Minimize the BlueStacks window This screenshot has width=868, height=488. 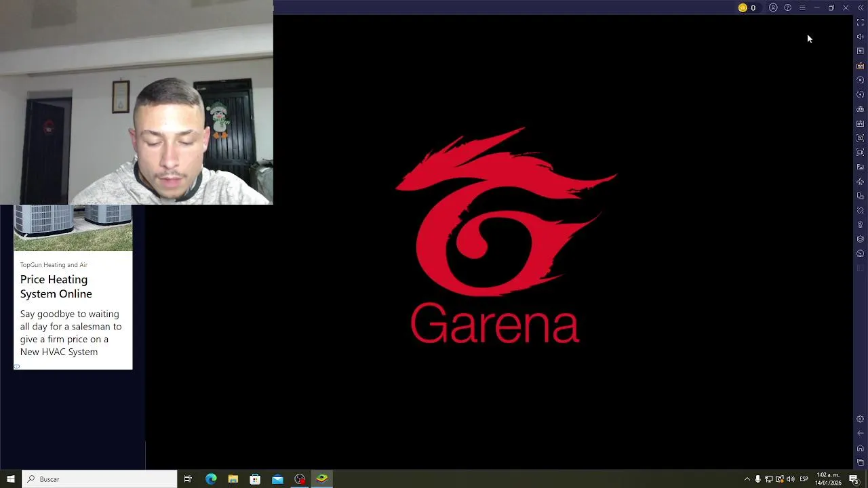point(816,8)
